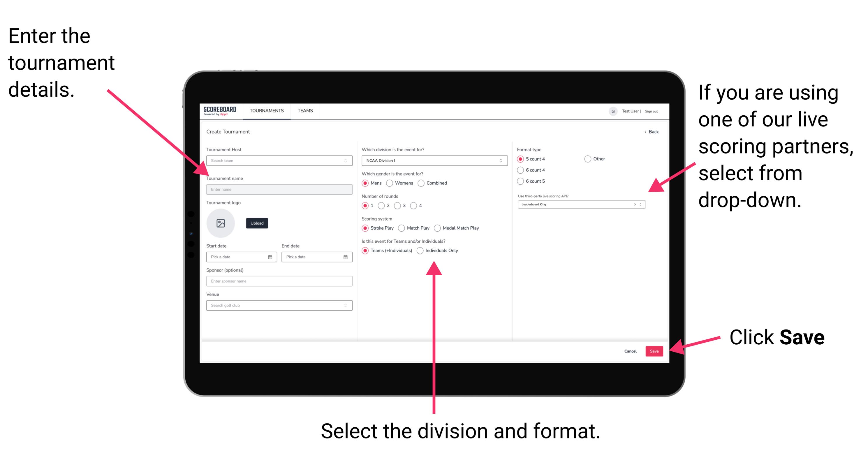Click the live scoring API clear X icon
This screenshot has width=868, height=467.
[x=635, y=205]
